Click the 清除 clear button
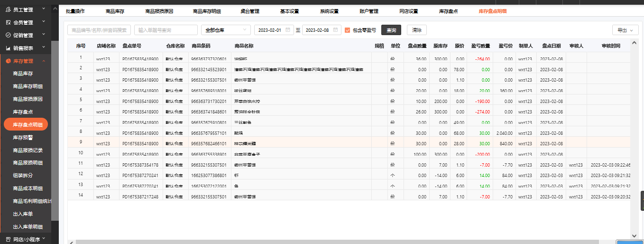Viewport: 644px width, 244px height. [x=417, y=30]
